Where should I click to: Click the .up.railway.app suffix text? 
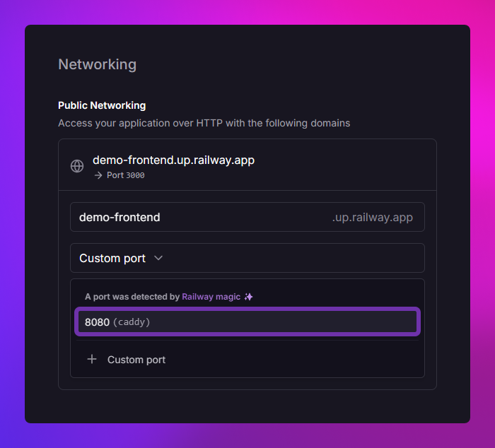click(x=372, y=218)
